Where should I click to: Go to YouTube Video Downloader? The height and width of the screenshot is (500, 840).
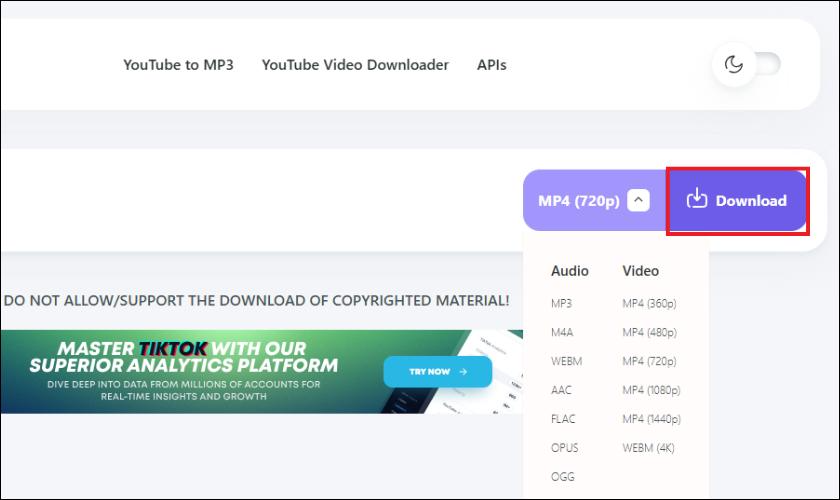pos(355,65)
